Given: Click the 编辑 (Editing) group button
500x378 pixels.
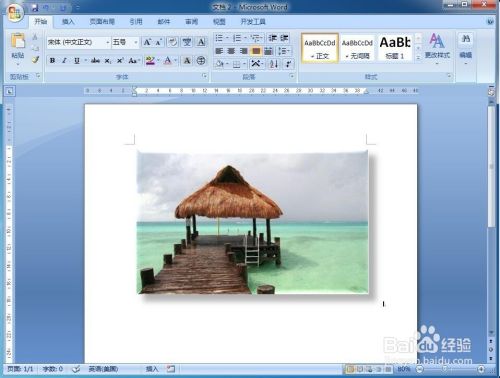Looking at the screenshot, I should click(466, 48).
